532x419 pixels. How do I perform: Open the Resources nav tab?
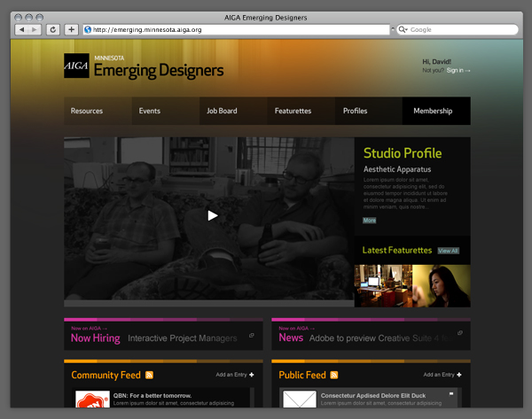tap(98, 111)
